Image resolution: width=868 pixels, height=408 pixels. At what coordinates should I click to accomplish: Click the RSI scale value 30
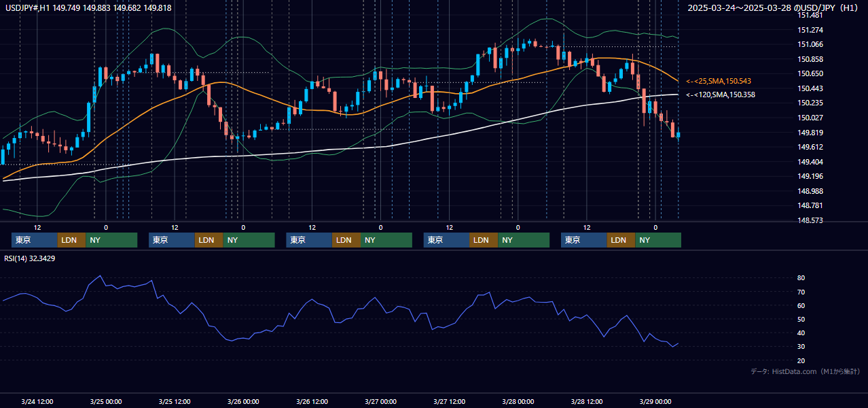pos(801,347)
